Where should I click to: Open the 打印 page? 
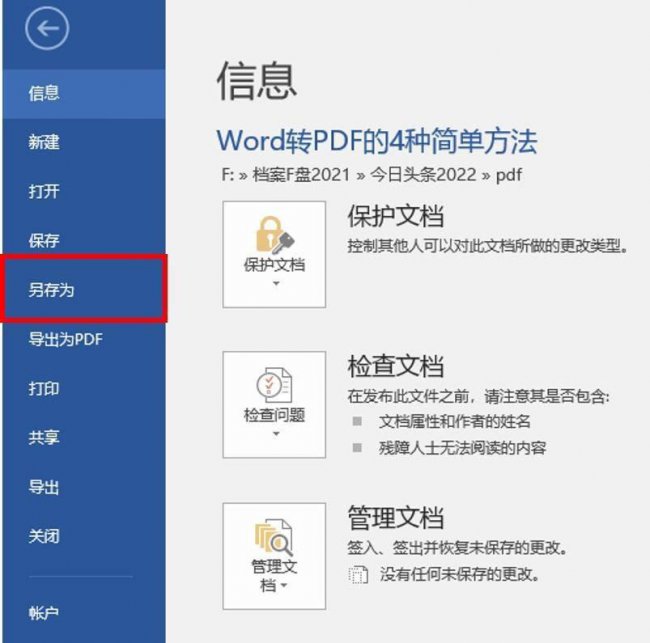coord(84,388)
